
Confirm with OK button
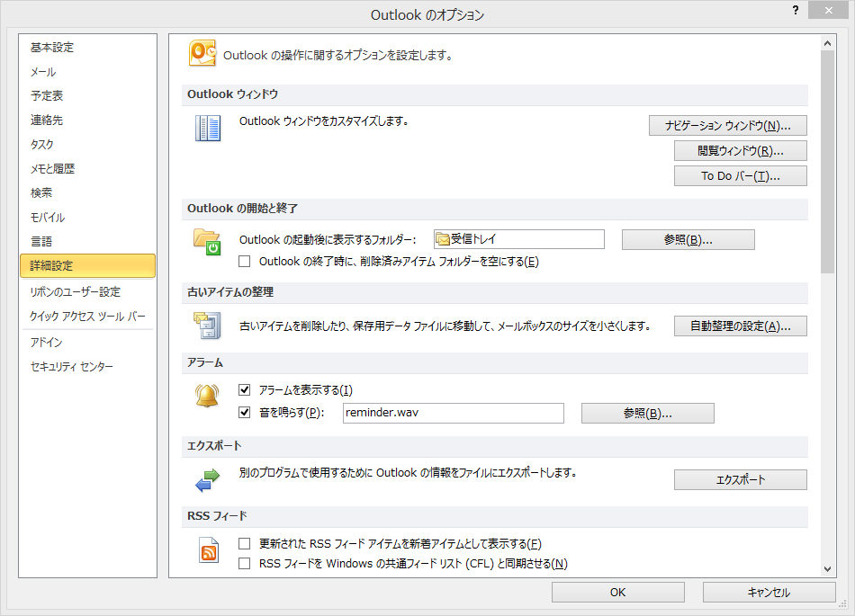[x=617, y=592]
